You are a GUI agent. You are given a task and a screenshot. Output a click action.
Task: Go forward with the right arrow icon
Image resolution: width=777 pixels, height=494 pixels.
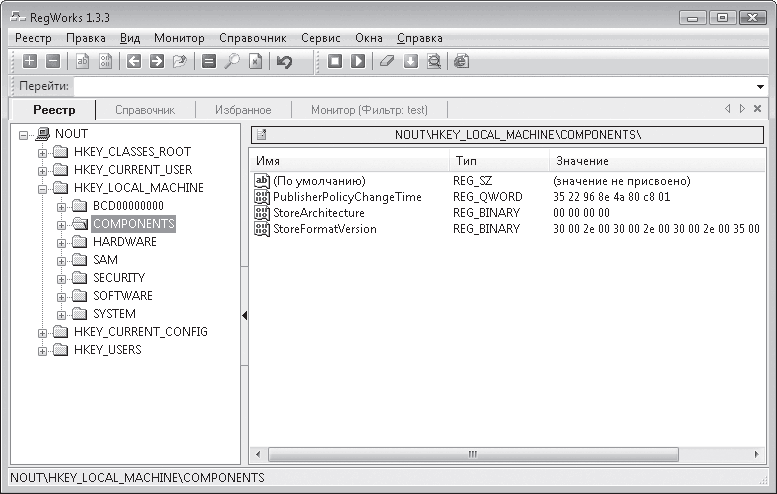pyautogui.click(x=157, y=61)
